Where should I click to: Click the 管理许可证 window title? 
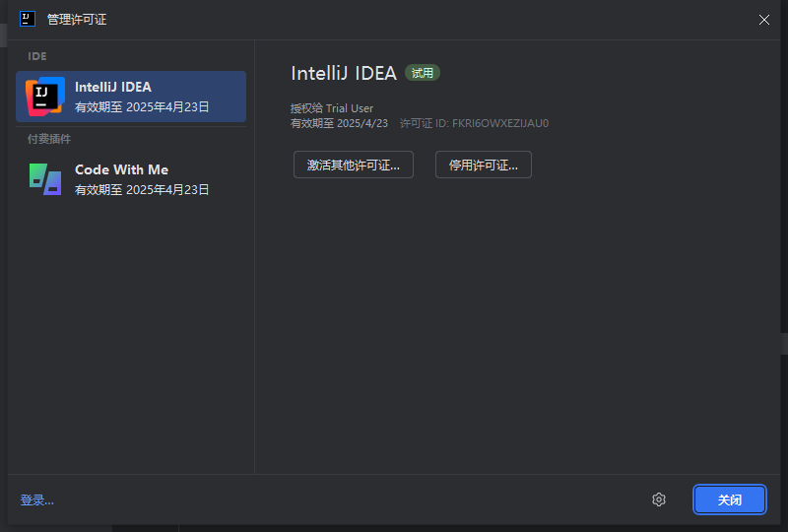pos(77,20)
